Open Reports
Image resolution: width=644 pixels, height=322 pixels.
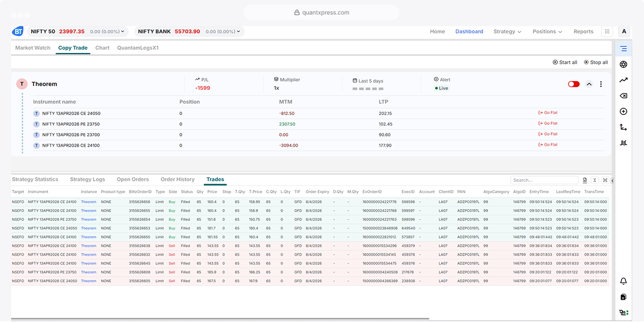tap(583, 32)
